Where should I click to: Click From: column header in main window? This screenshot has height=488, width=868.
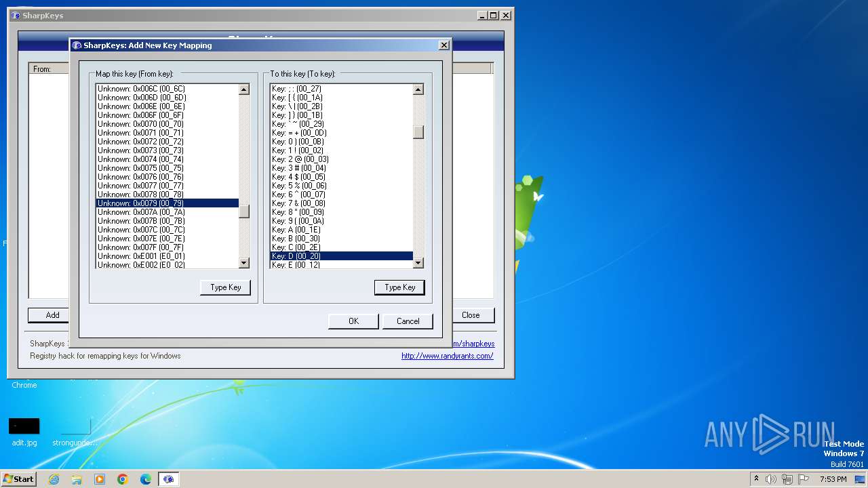pos(49,69)
